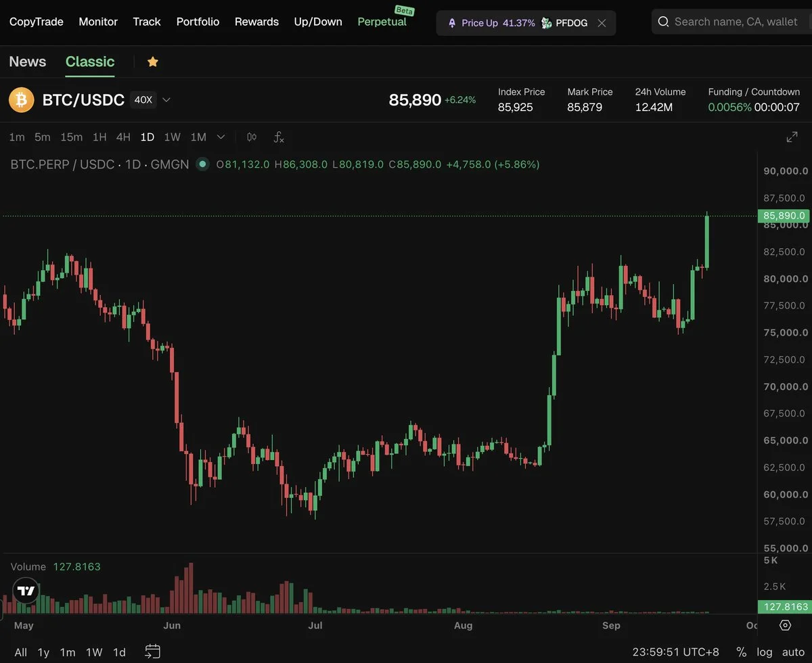812x663 pixels.
Task: Click the PFDOG token avatar icon
Action: (547, 23)
